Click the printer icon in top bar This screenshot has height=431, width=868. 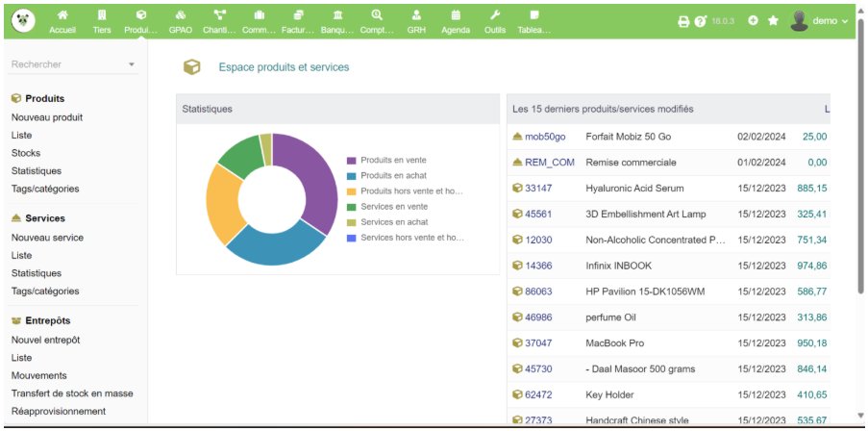point(683,21)
